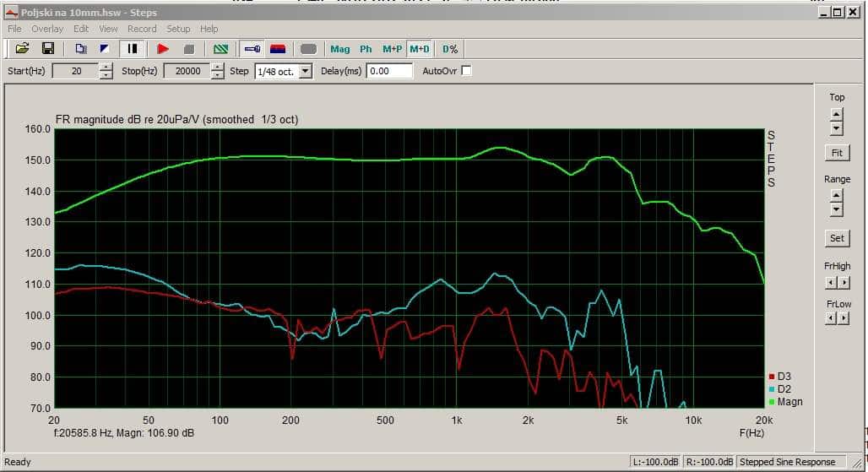Image resolution: width=868 pixels, height=472 pixels.
Task: Click the 'L:-100.0dB' status bar level
Action: click(655, 462)
